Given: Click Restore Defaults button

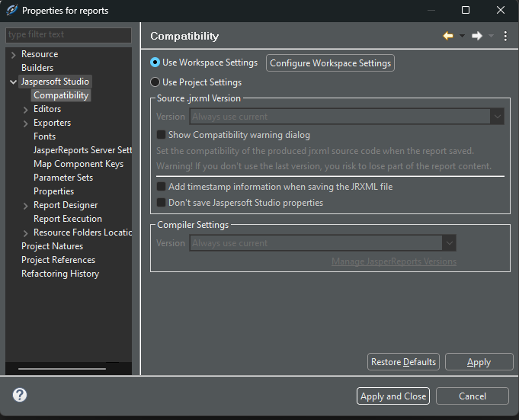Looking at the screenshot, I should (403, 362).
